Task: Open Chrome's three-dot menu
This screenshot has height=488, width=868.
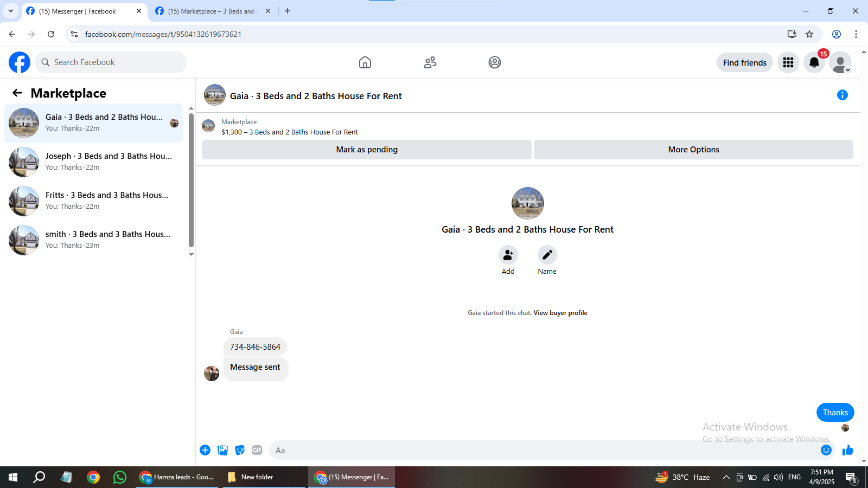Action: coord(856,34)
